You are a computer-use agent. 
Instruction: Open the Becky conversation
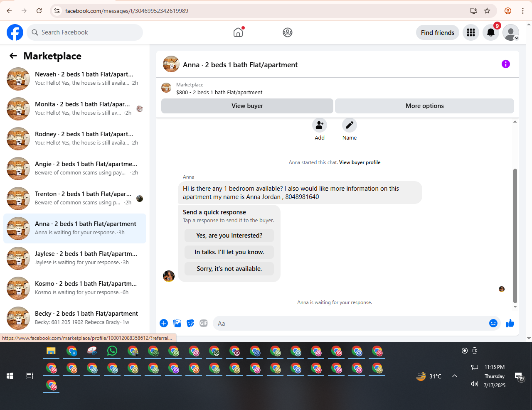[x=75, y=318]
